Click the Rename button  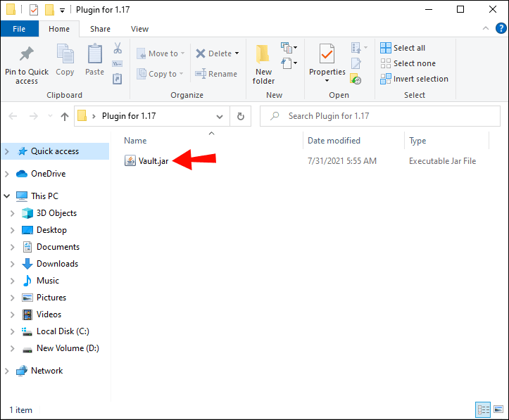216,74
